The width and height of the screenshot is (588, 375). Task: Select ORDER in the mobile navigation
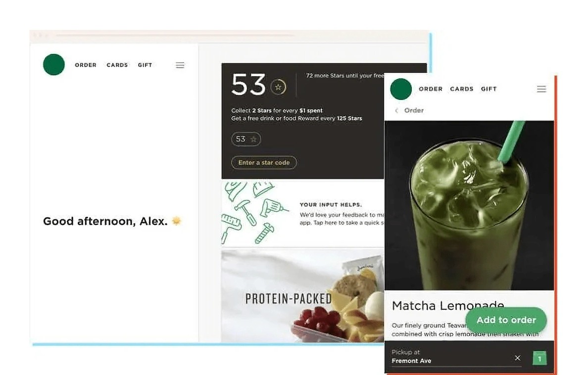(x=431, y=89)
